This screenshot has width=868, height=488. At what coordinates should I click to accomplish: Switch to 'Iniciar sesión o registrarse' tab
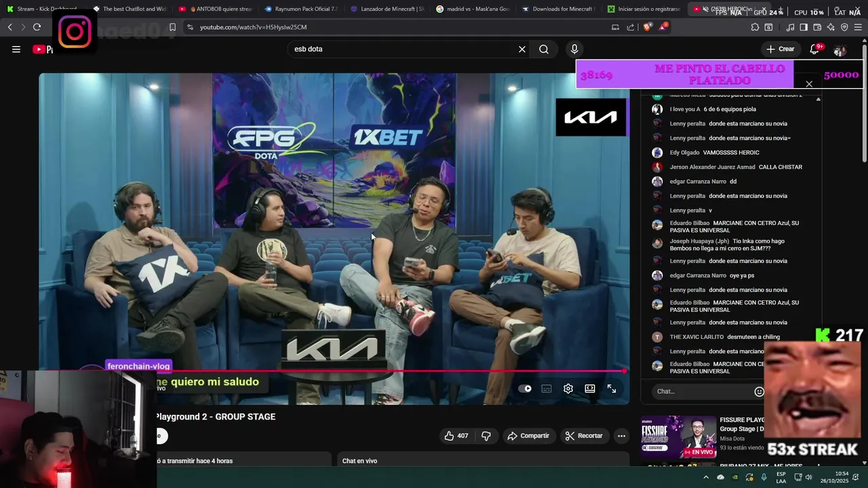644,9
